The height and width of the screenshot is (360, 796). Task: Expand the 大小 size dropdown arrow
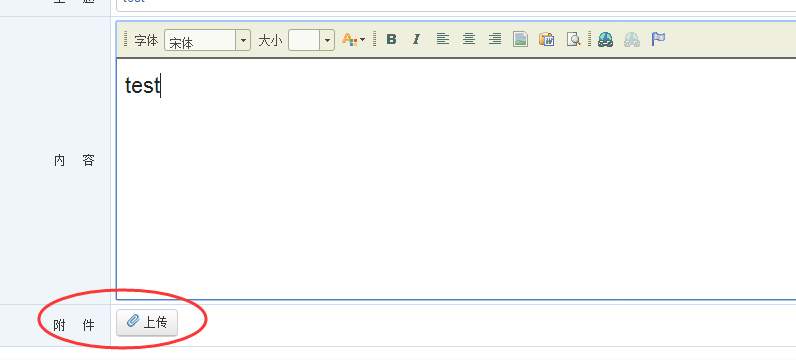pyautogui.click(x=327, y=40)
